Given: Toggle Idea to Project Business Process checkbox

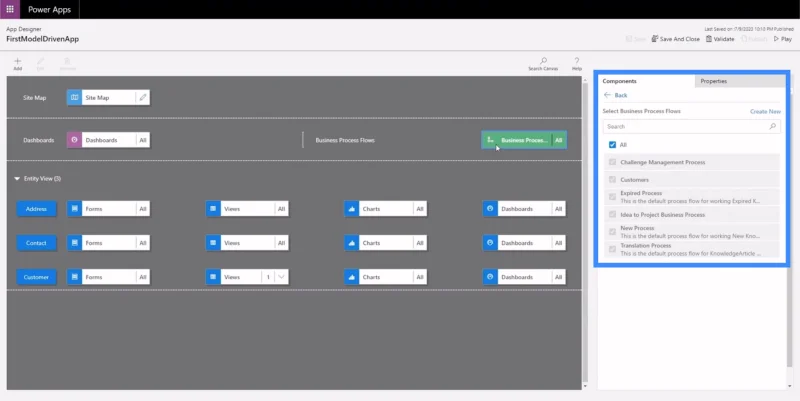Looking at the screenshot, I should point(612,215).
